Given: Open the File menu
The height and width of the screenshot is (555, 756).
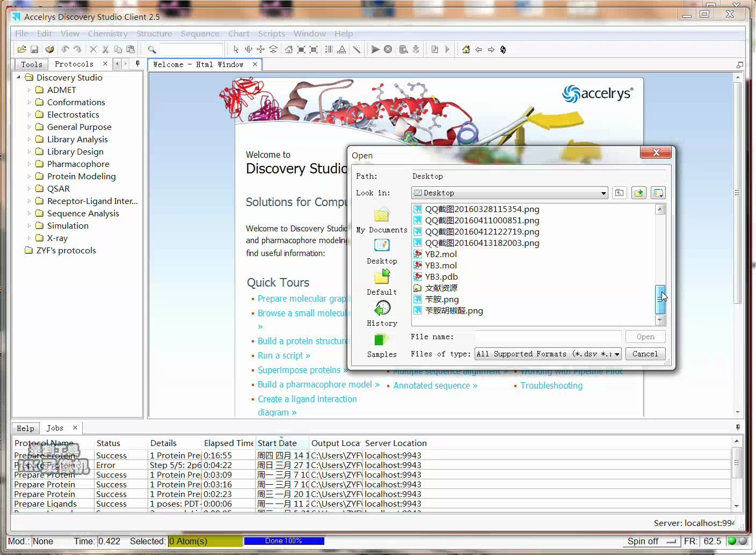Looking at the screenshot, I should point(21,33).
